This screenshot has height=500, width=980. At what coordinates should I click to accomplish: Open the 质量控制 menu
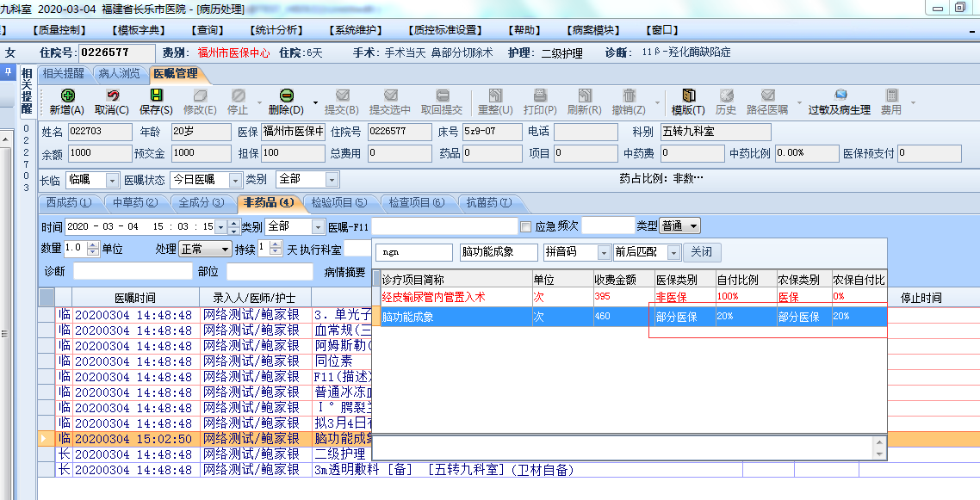coord(58,30)
